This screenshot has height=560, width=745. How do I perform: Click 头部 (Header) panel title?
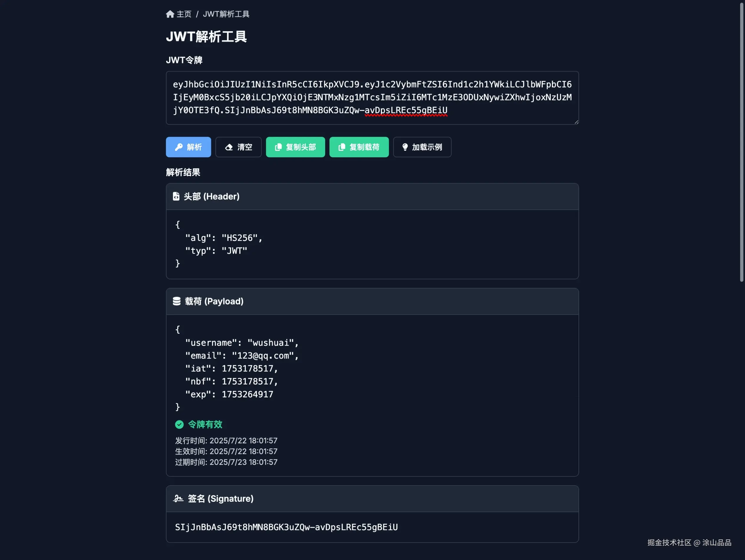212,196
